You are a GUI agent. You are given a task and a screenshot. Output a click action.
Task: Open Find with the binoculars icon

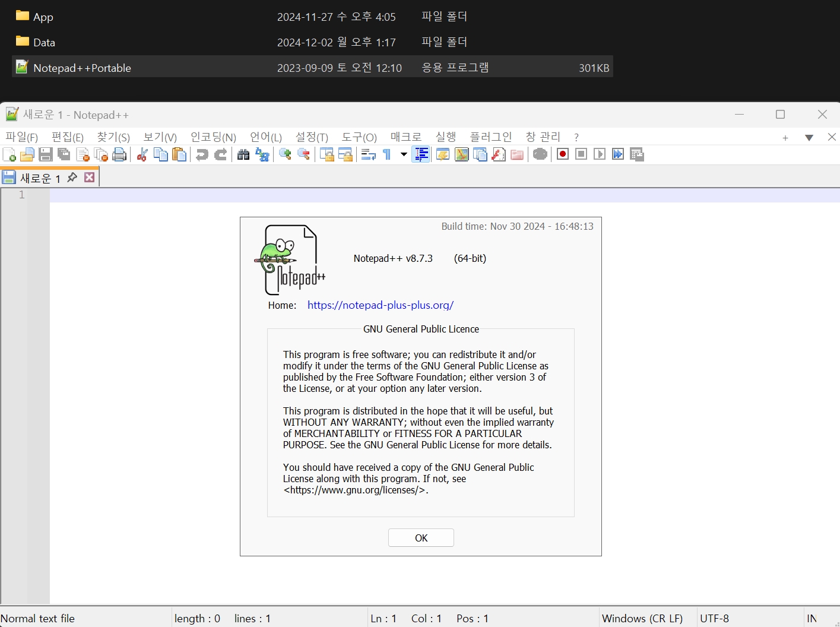pyautogui.click(x=243, y=155)
